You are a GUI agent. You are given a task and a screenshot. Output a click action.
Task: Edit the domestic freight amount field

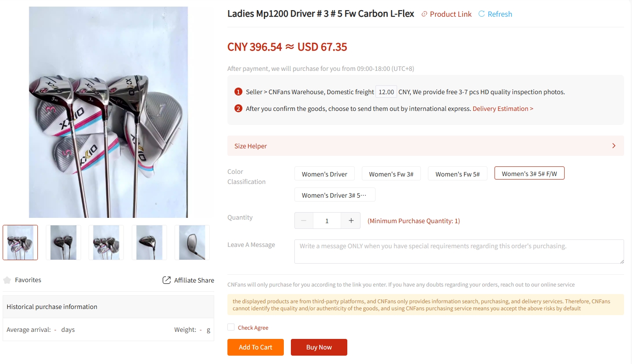(x=386, y=92)
